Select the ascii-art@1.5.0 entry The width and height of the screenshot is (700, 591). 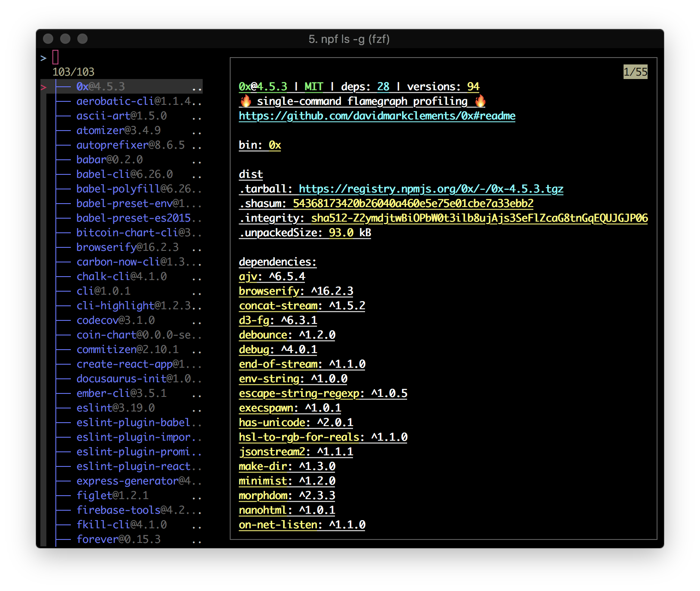(122, 116)
